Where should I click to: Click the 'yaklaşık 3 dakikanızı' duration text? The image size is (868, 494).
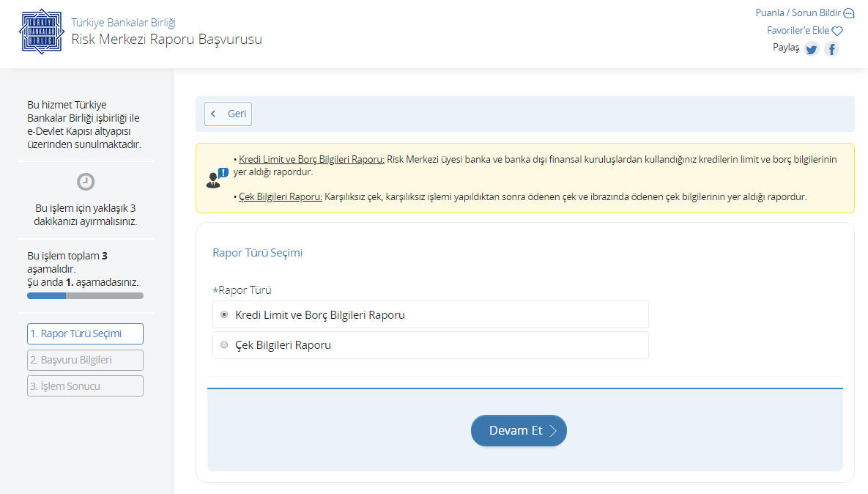85,215
